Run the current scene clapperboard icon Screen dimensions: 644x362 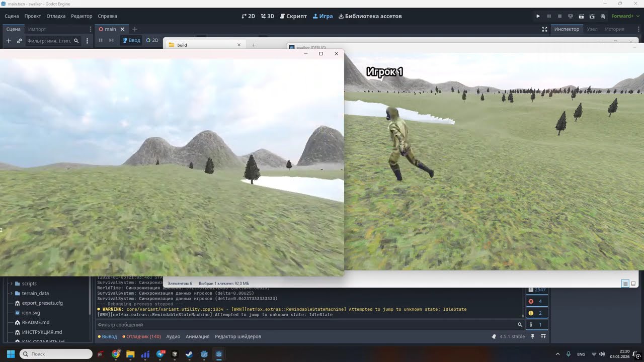point(581,16)
